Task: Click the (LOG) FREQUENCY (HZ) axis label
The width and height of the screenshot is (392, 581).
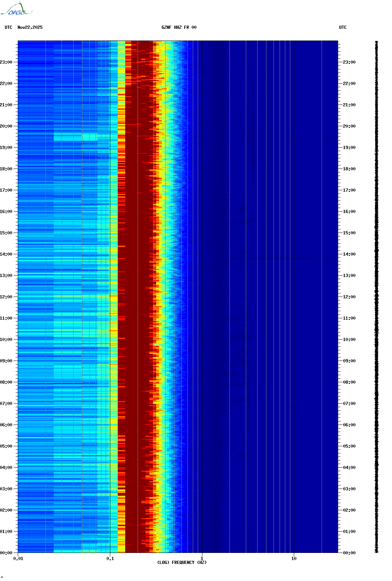Action: (x=182, y=562)
